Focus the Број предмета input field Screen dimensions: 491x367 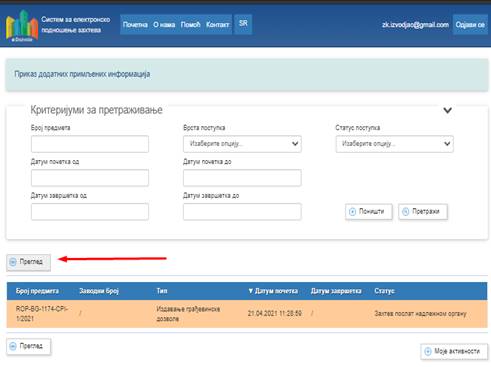90,144
